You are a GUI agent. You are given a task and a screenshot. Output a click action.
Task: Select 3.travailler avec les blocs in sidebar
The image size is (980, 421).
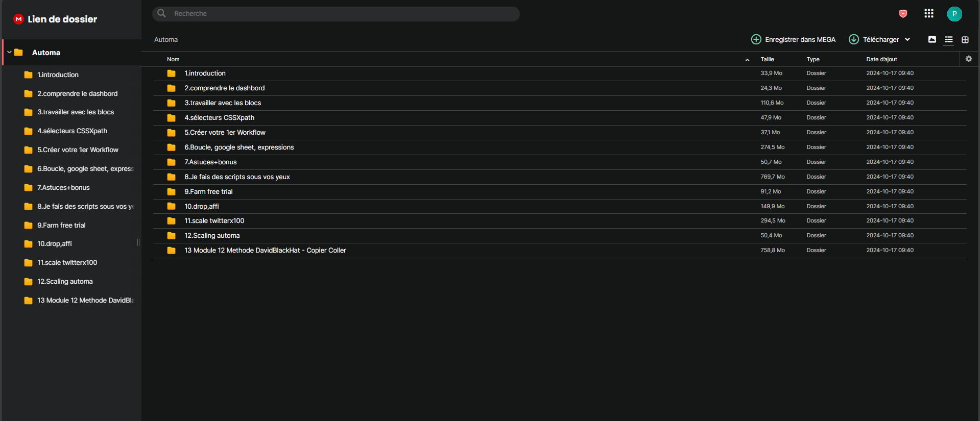coord(76,112)
